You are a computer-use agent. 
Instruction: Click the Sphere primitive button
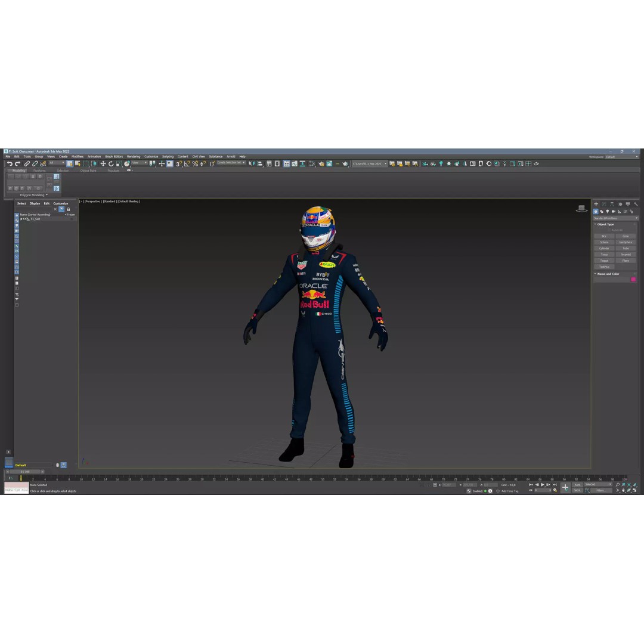click(604, 242)
